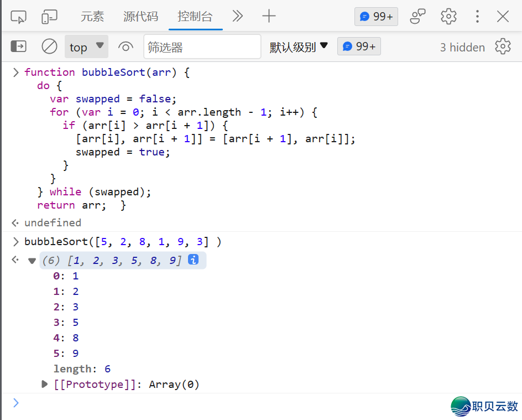Open the 99+ issues counter in top bar
The image size is (522, 420).
376,17
